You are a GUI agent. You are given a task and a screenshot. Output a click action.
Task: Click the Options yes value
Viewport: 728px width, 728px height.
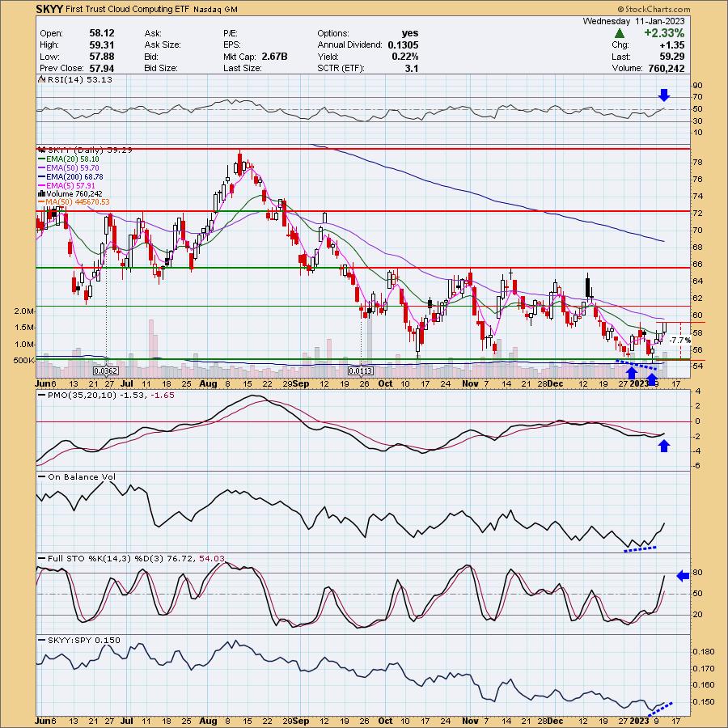click(x=410, y=33)
